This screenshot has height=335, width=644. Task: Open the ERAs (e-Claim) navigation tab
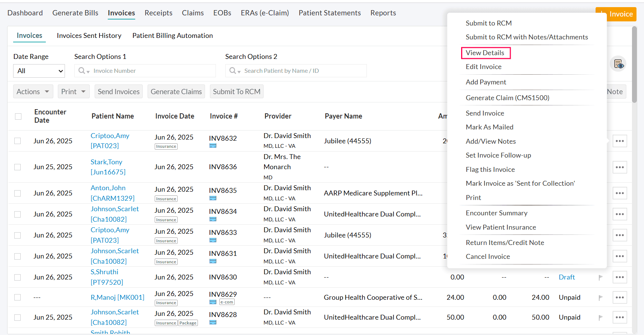pos(265,13)
